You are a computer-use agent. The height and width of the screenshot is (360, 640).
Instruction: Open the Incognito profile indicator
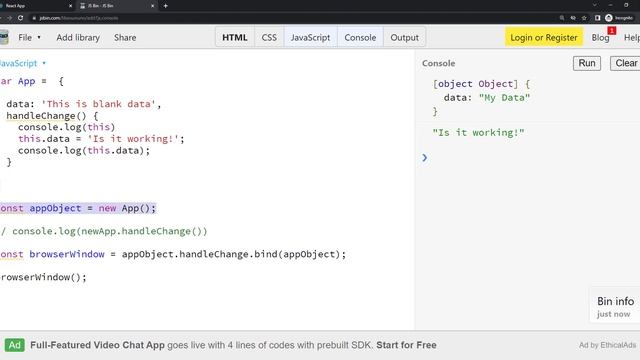pyautogui.click(x=619, y=18)
